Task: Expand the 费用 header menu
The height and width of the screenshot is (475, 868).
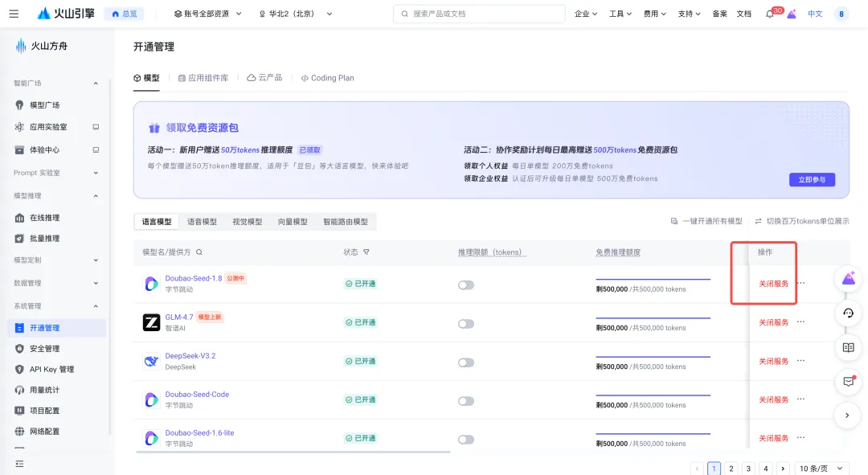Action: 654,14
